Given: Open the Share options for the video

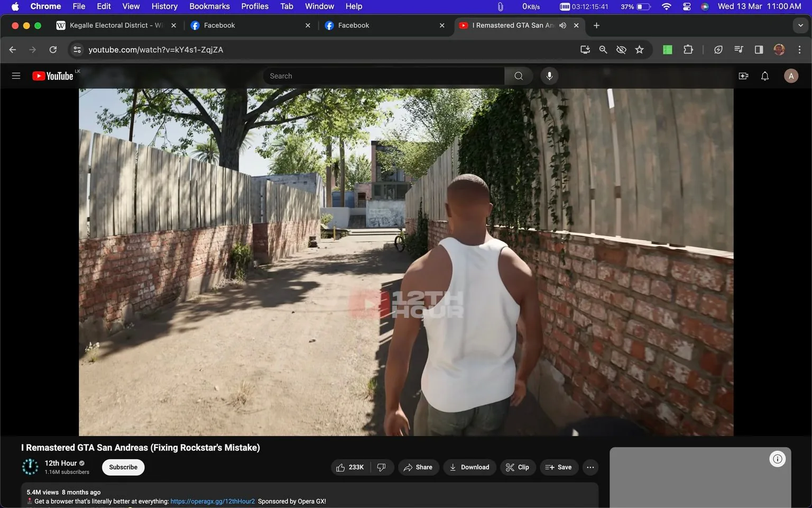Looking at the screenshot, I should point(418,467).
